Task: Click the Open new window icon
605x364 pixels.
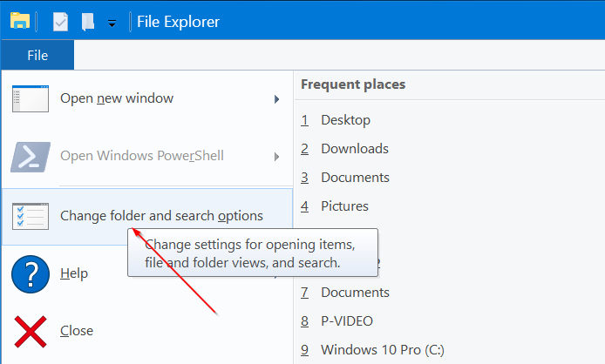Action: pos(30,98)
